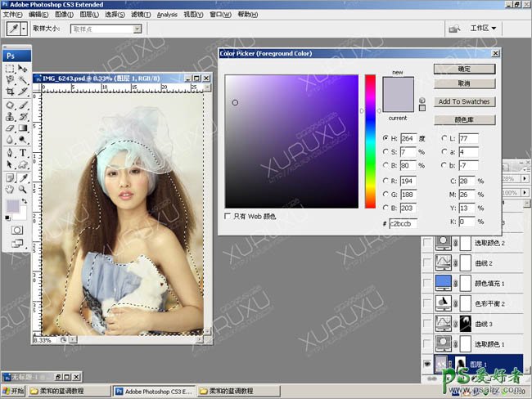Select the S saturation radio button

385,152
